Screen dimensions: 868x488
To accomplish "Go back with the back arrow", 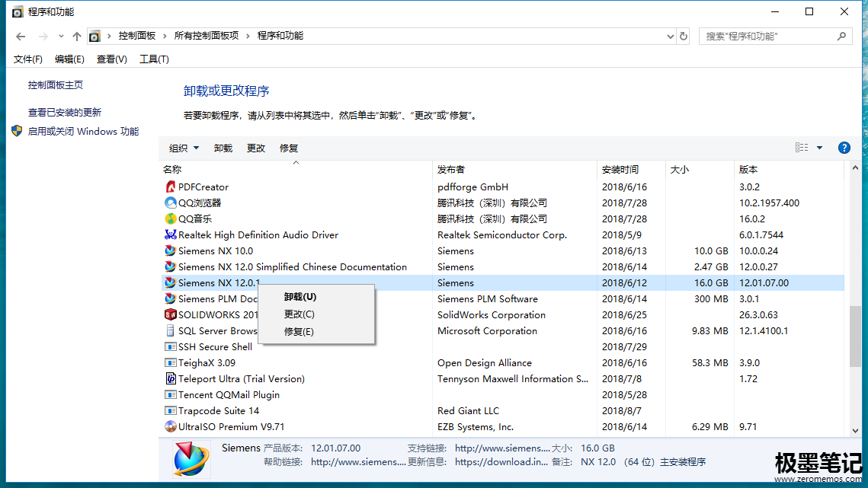I will tap(21, 37).
